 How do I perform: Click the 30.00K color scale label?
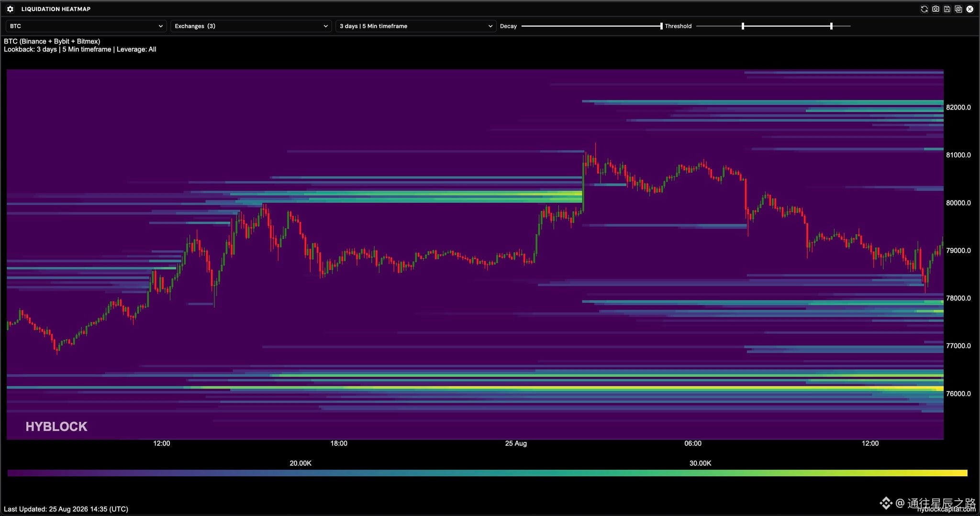(700, 463)
